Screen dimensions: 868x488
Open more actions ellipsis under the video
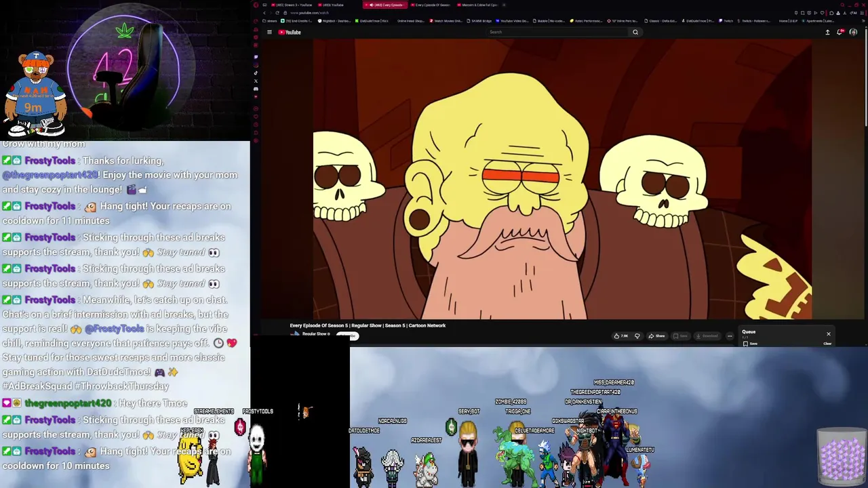coord(730,336)
